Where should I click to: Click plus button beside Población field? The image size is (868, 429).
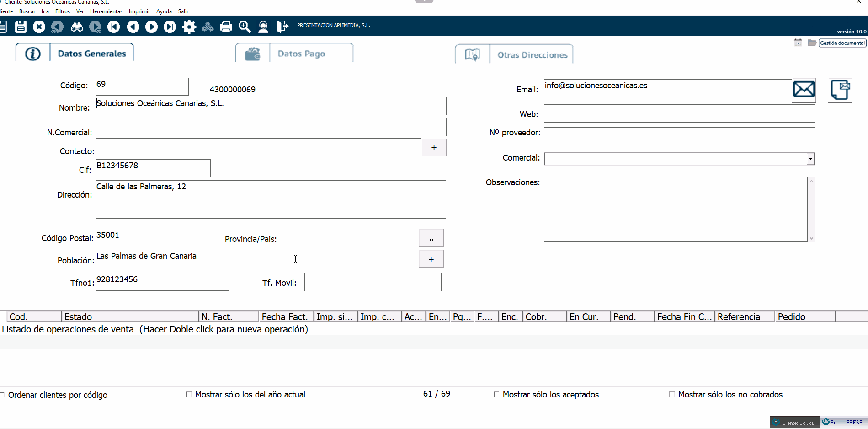click(x=431, y=259)
